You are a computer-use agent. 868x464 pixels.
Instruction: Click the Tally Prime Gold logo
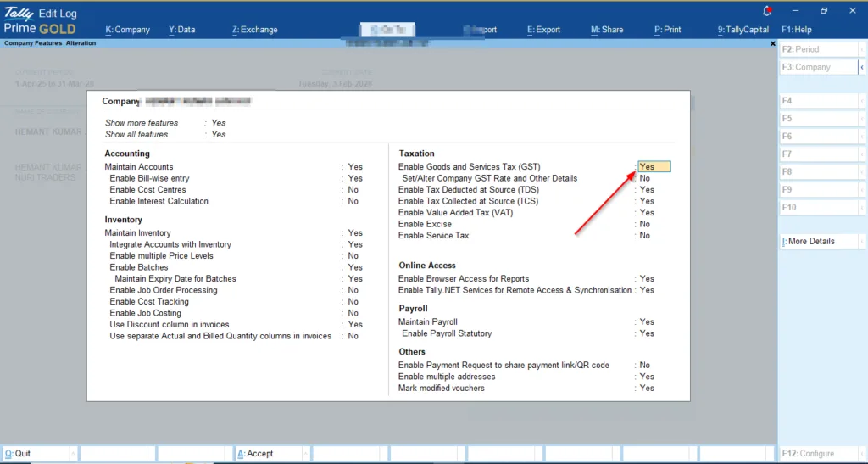39,20
